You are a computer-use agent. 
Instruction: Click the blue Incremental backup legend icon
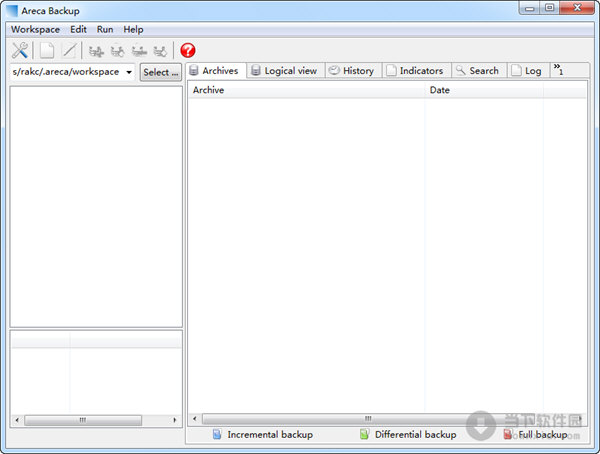click(217, 434)
